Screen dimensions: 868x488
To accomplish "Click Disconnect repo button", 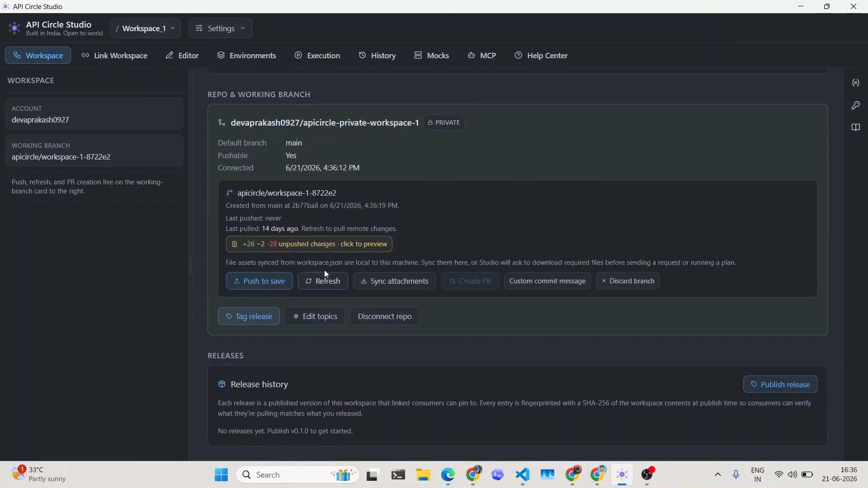I will pos(385,316).
